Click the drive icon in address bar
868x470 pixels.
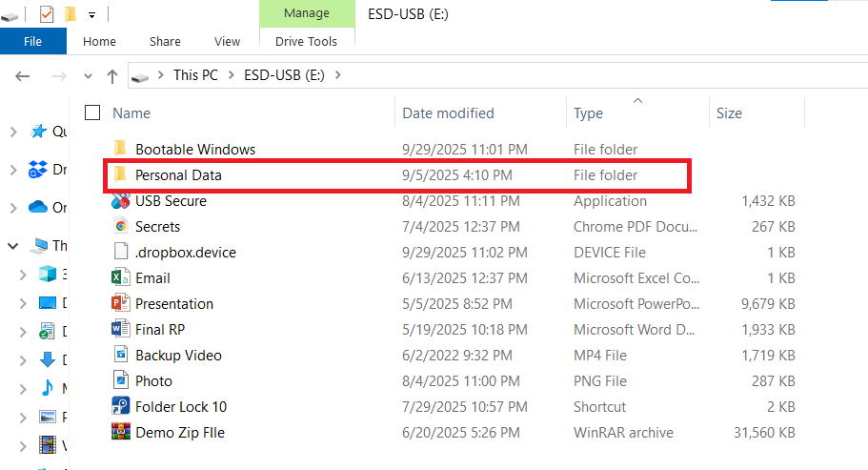click(x=140, y=77)
